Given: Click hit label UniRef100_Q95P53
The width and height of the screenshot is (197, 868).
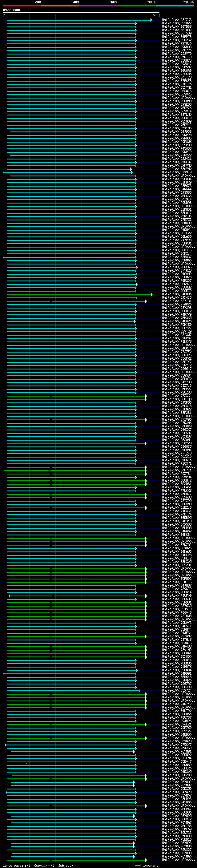Looking at the screenshot, I should (177, 403).
